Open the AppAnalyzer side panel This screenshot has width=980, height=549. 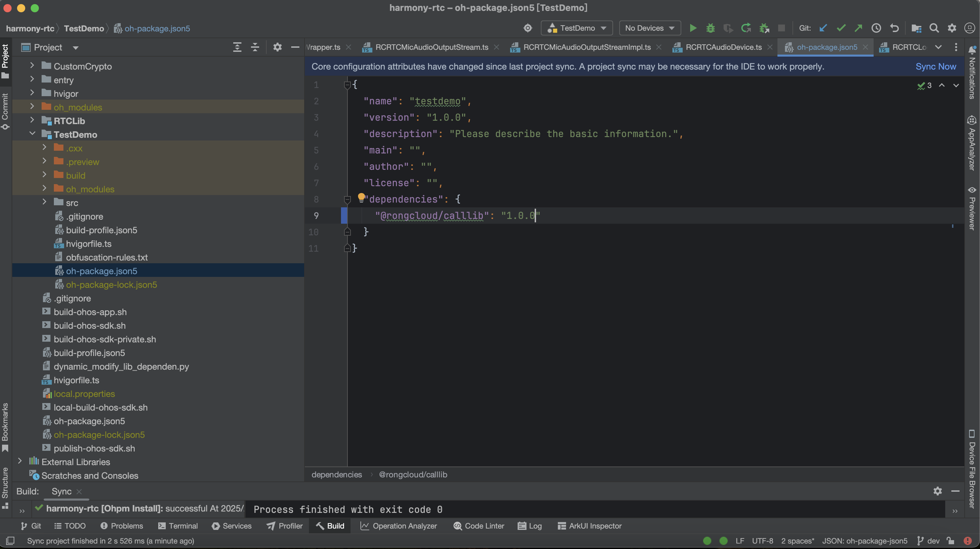point(972,143)
